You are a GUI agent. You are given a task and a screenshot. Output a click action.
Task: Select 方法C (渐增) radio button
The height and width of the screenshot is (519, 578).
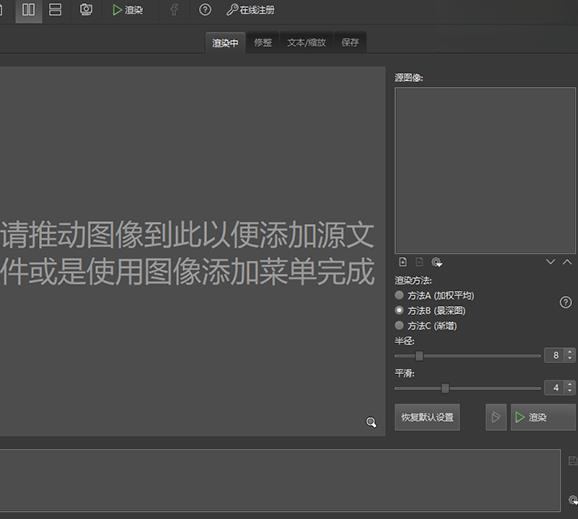(x=399, y=325)
